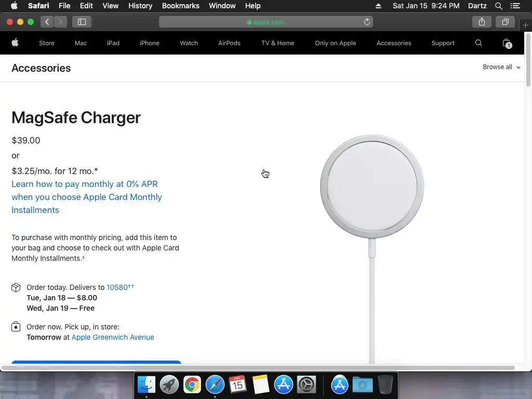Go to iPad in Apple navigation
The image size is (532, 399).
[x=113, y=43]
